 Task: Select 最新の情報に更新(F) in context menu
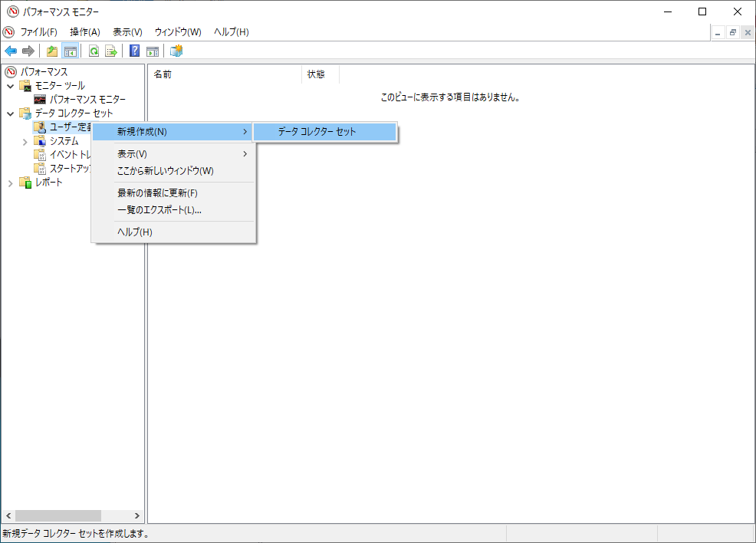(x=173, y=193)
